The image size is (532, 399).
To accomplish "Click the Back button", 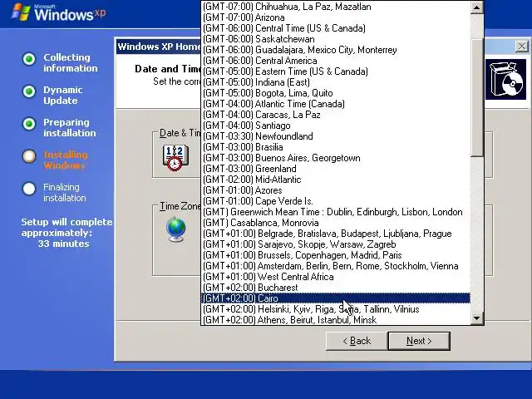I will pyautogui.click(x=357, y=341).
